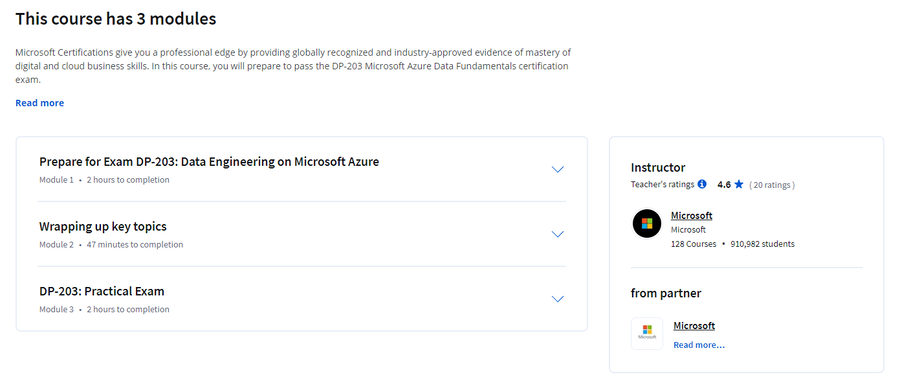The width and height of the screenshot is (900, 390).
Task: Click the Microsoft partner logo thumbnail
Action: pyautogui.click(x=647, y=333)
